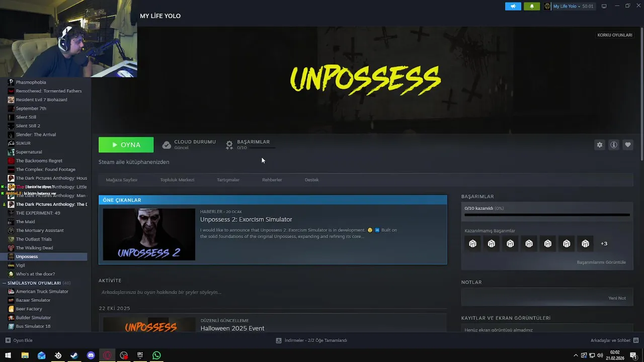Open the Tartışmalar tab
644x362 pixels.
[x=228, y=179]
